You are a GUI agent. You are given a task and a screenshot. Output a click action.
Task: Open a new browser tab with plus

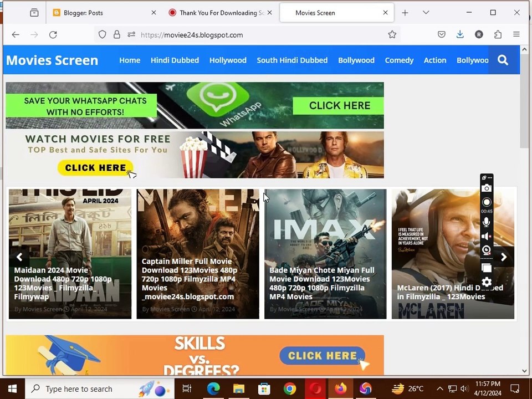(x=405, y=13)
